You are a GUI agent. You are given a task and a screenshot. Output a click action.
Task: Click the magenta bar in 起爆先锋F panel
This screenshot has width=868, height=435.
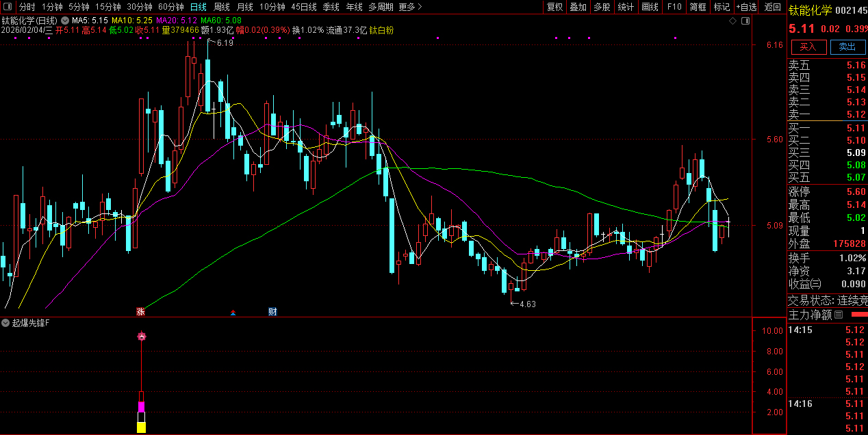click(x=142, y=407)
